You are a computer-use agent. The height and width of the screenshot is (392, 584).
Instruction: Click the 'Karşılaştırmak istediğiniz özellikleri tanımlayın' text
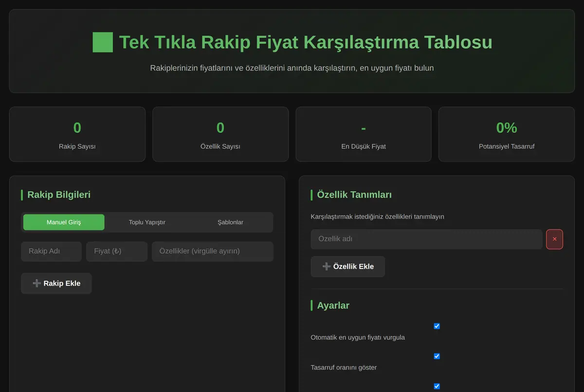tap(377, 216)
